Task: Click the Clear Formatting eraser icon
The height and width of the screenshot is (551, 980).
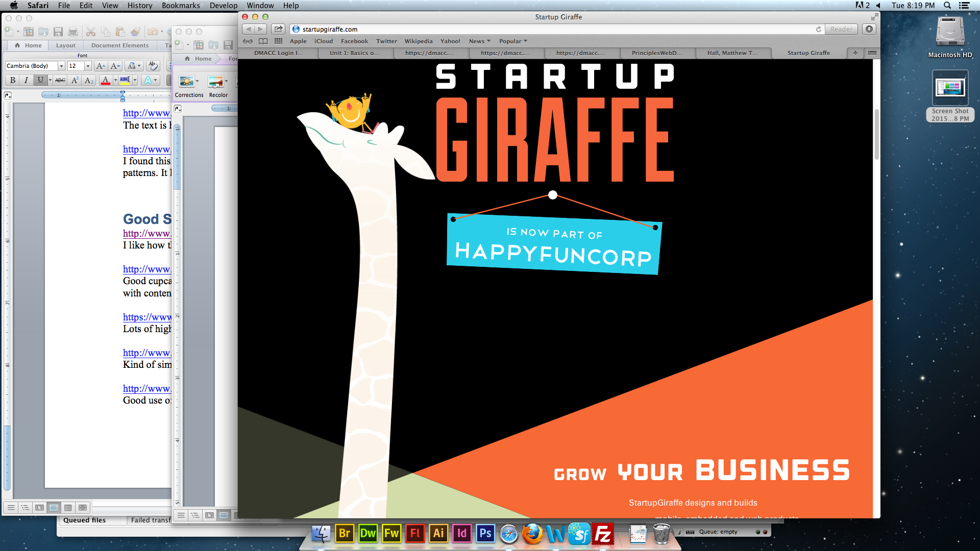Action: click(153, 66)
